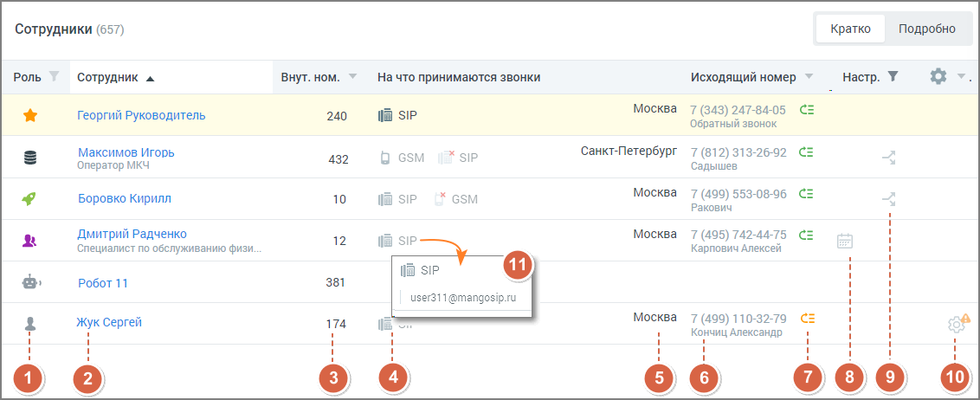
Task: Click the forwarding arrows icon in Боровко Кирилл's row
Action: (x=888, y=199)
